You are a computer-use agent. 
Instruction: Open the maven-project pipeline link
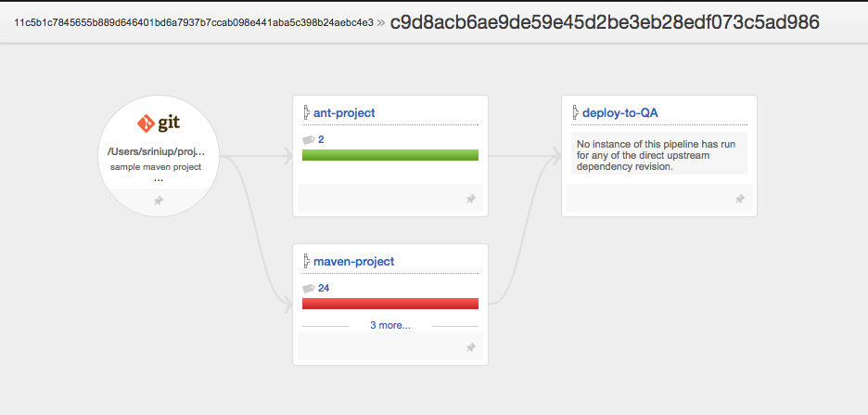tap(354, 262)
